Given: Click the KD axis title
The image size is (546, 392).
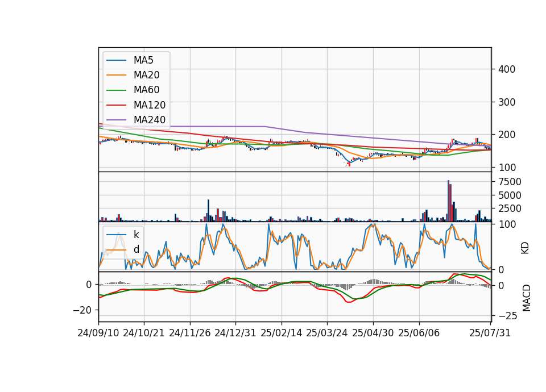Looking at the screenshot, I should coord(525,248).
